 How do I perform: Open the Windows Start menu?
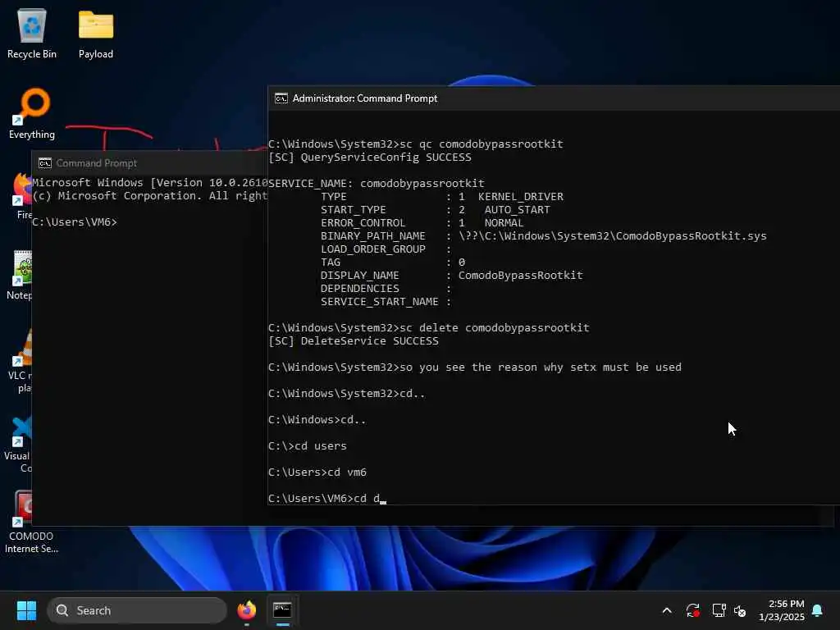click(26, 610)
